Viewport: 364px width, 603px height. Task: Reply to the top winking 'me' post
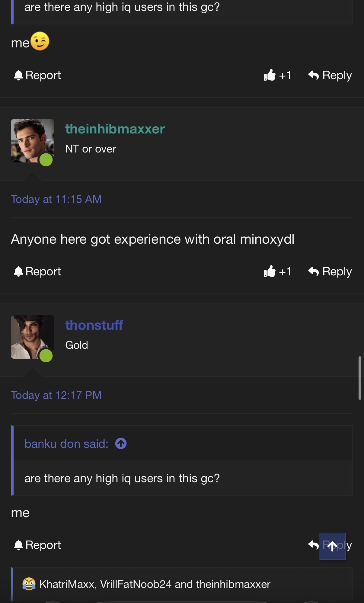[330, 75]
